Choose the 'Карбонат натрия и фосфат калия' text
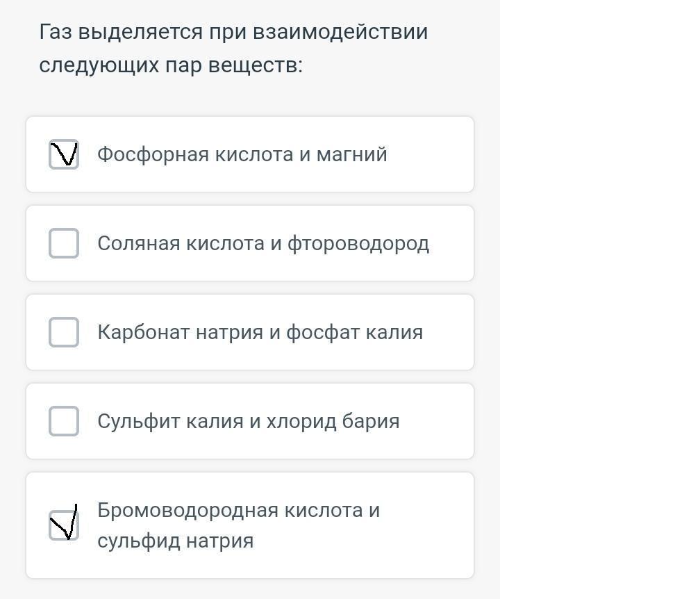The width and height of the screenshot is (700, 599). point(260,332)
